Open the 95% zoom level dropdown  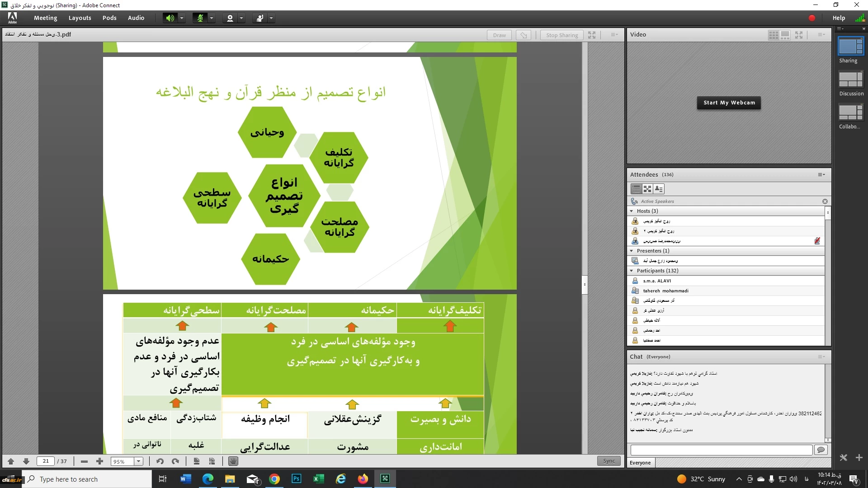pyautogui.click(x=139, y=461)
